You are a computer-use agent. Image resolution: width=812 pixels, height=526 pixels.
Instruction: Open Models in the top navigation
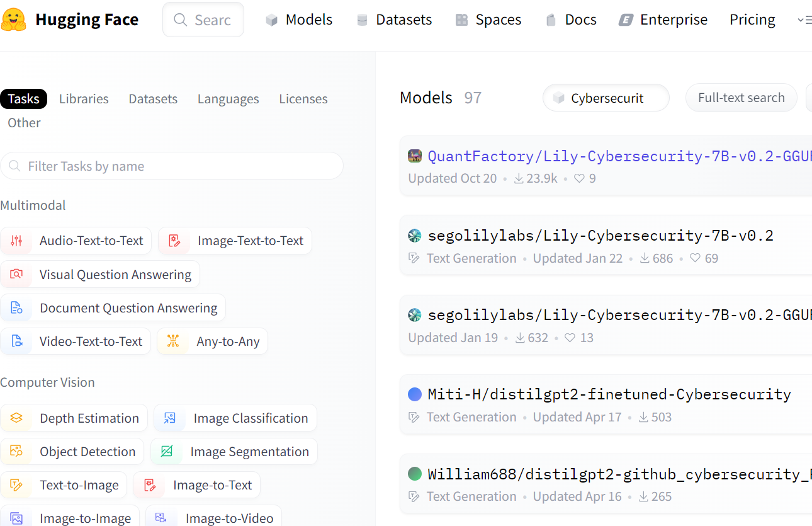(x=299, y=20)
